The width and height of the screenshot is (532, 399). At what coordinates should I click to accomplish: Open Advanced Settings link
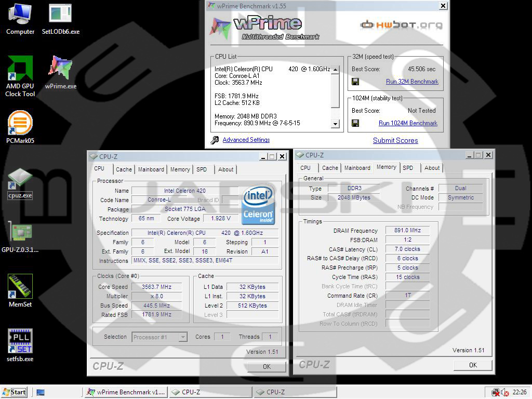click(x=246, y=140)
